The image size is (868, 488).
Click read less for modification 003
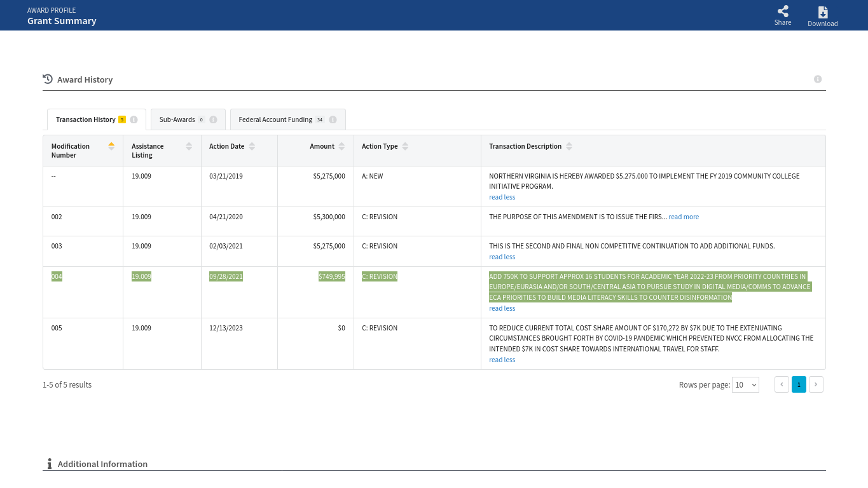click(x=502, y=257)
